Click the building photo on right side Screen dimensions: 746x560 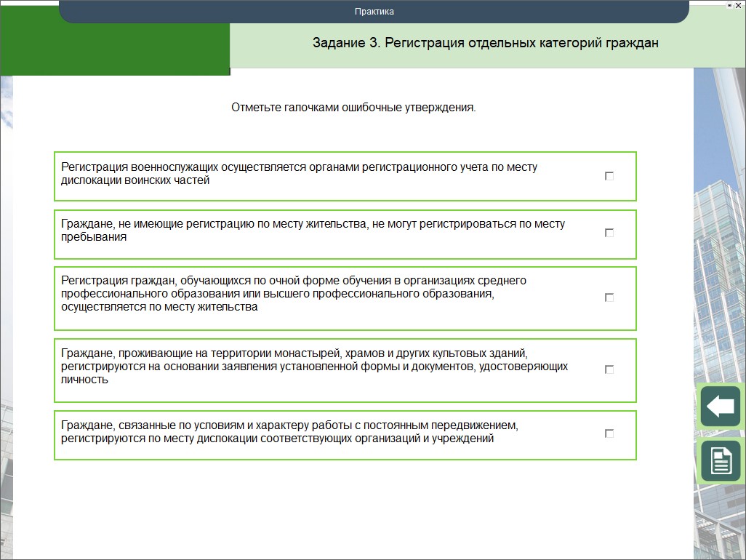coord(719,218)
